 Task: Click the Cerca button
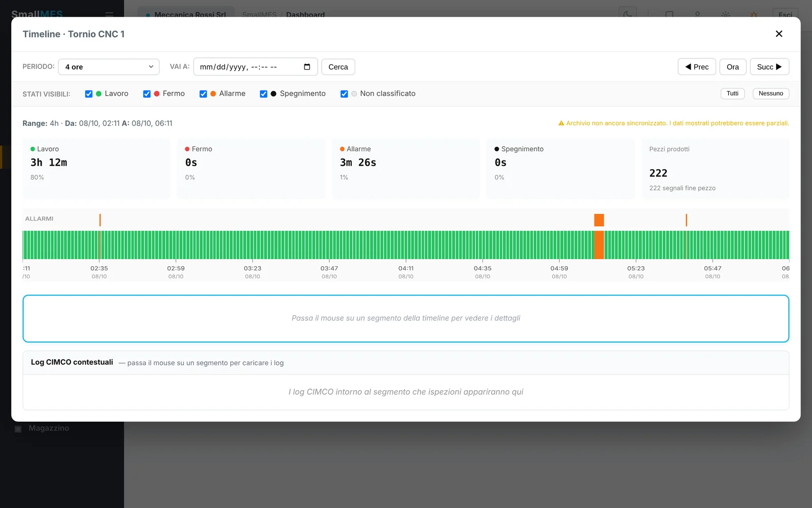(x=338, y=67)
